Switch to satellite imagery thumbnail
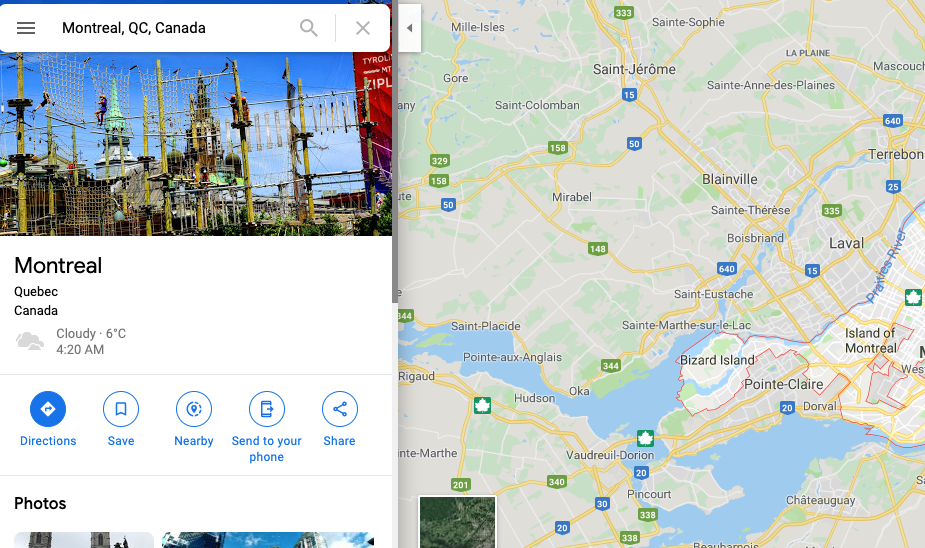925x548 pixels. pos(457,522)
